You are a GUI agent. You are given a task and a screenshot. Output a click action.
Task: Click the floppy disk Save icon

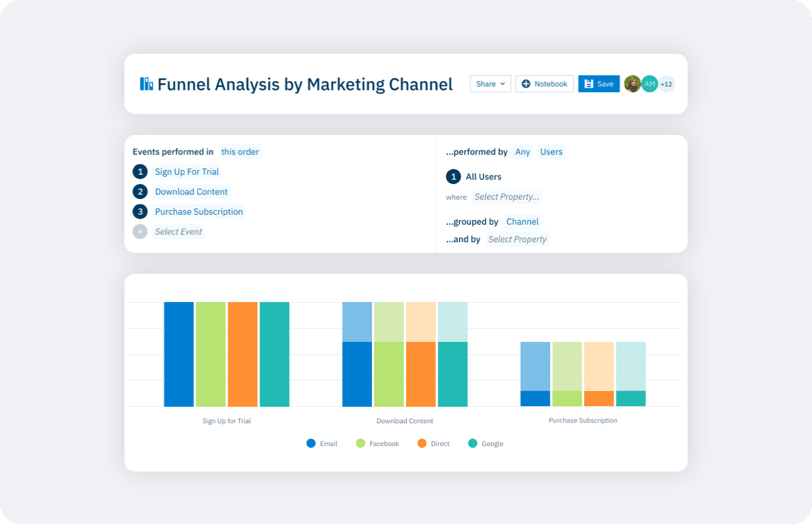pos(589,84)
